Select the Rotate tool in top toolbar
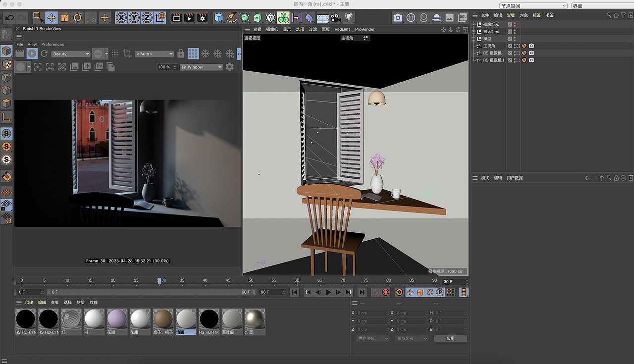Screen dimensions: 634x364 coord(78,18)
